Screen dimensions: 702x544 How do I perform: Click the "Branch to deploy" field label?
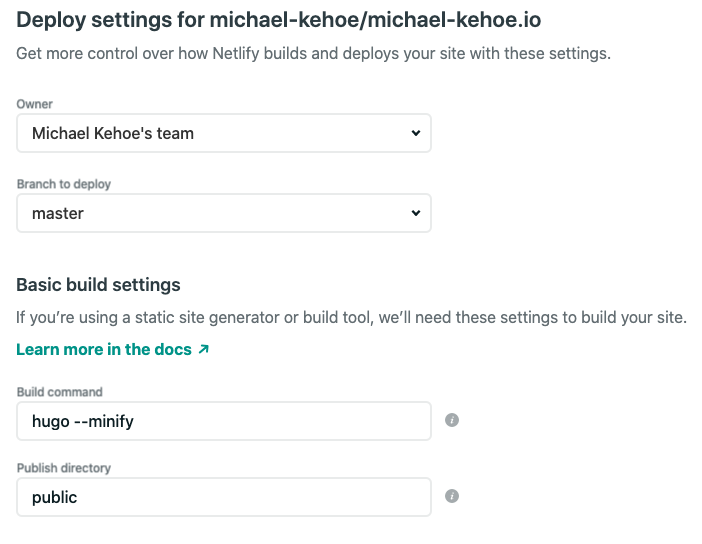[x=64, y=184]
